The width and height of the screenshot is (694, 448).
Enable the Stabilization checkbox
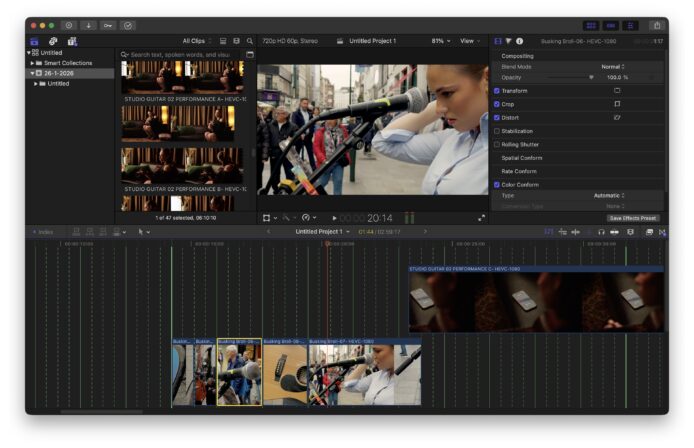click(x=497, y=131)
